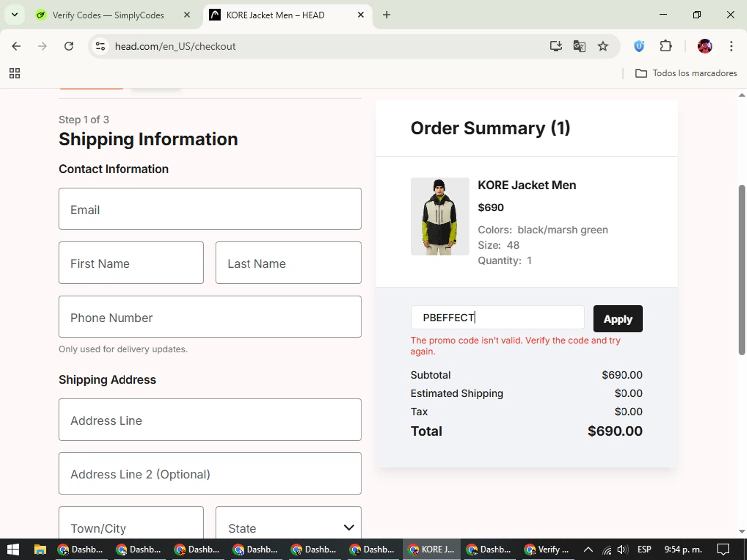Switch to Verify Codes — SimplyCodes tab
This screenshot has height=560, width=747.
pos(108,15)
